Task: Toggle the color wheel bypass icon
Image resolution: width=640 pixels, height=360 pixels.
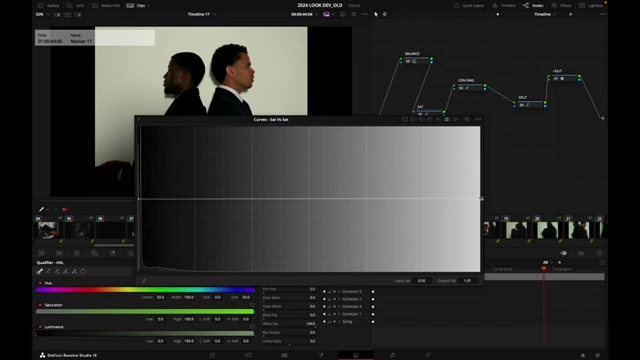Action: tap(342, 14)
